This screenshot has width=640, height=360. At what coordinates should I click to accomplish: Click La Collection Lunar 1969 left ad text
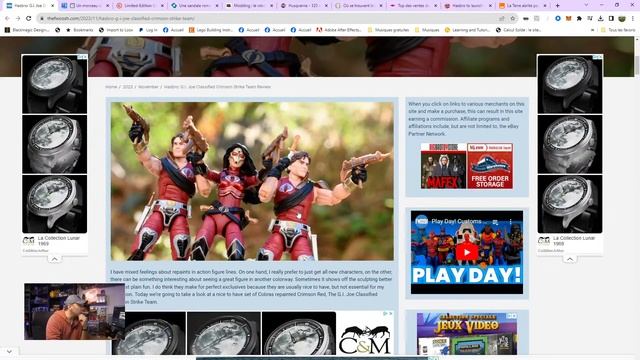(x=59, y=240)
